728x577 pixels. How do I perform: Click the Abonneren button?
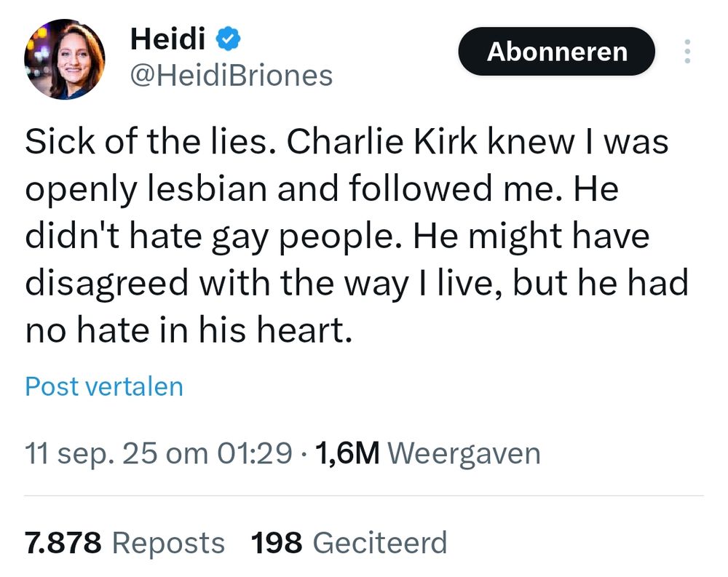point(556,52)
